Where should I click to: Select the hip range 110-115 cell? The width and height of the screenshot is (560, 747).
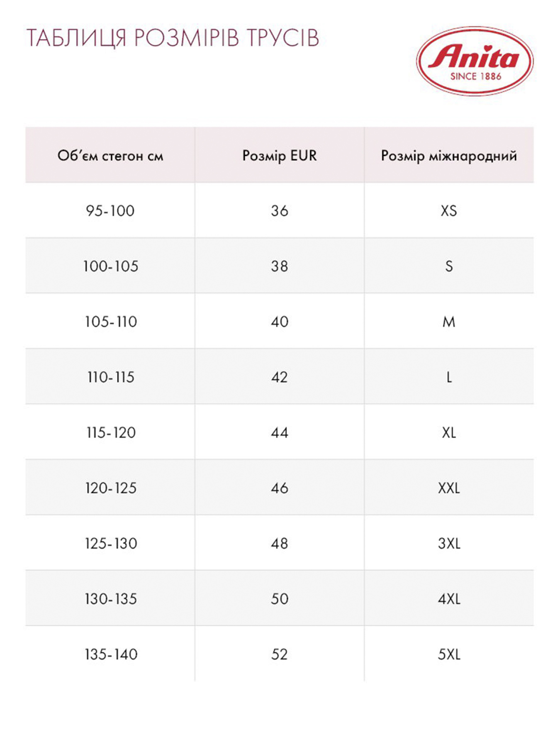click(110, 377)
